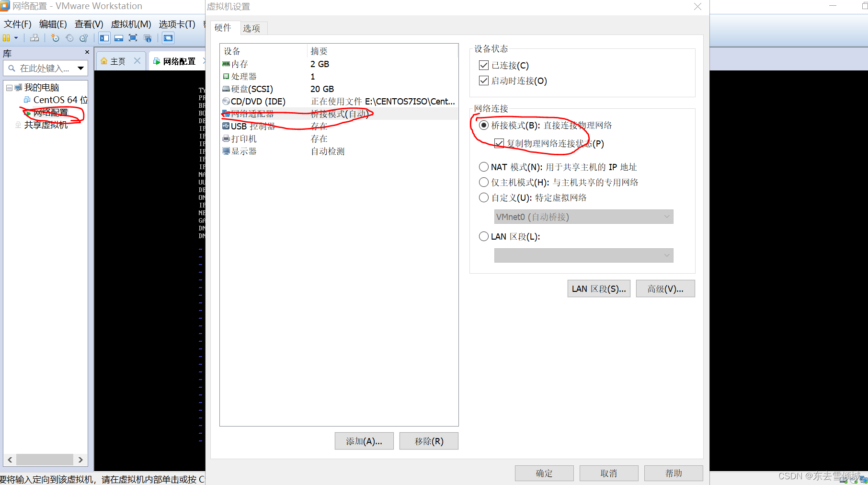Click the Unity mode toolbar icon

(148, 38)
